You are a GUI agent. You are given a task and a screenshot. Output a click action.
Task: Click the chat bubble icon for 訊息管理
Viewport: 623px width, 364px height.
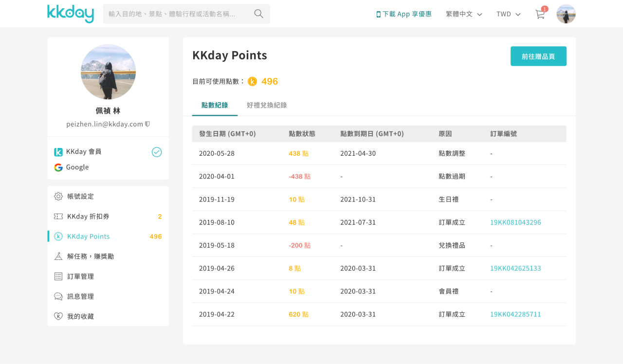tap(58, 296)
